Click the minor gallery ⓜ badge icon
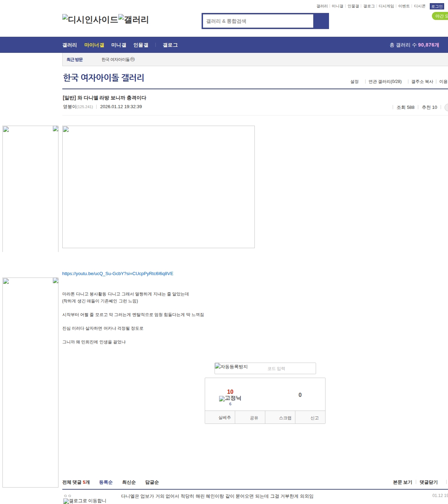The width and height of the screenshot is (448, 504). (133, 59)
